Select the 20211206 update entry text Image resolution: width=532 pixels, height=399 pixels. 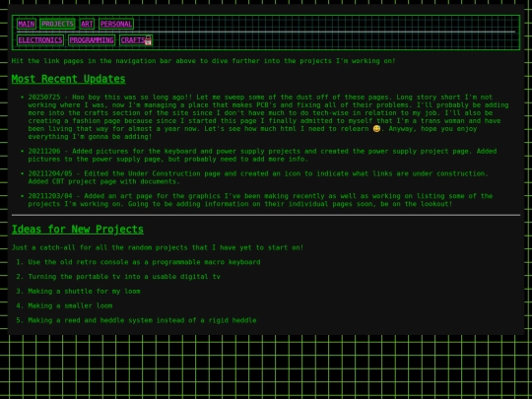[262, 155]
